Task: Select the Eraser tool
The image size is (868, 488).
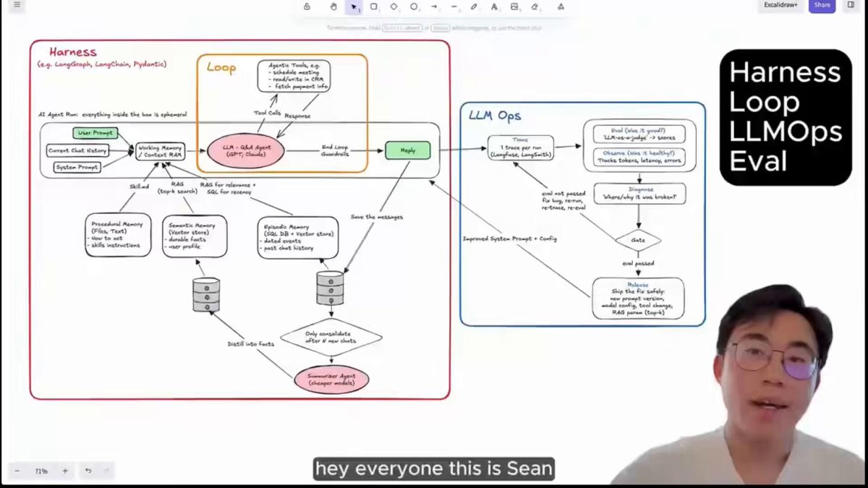Action: [x=535, y=7]
